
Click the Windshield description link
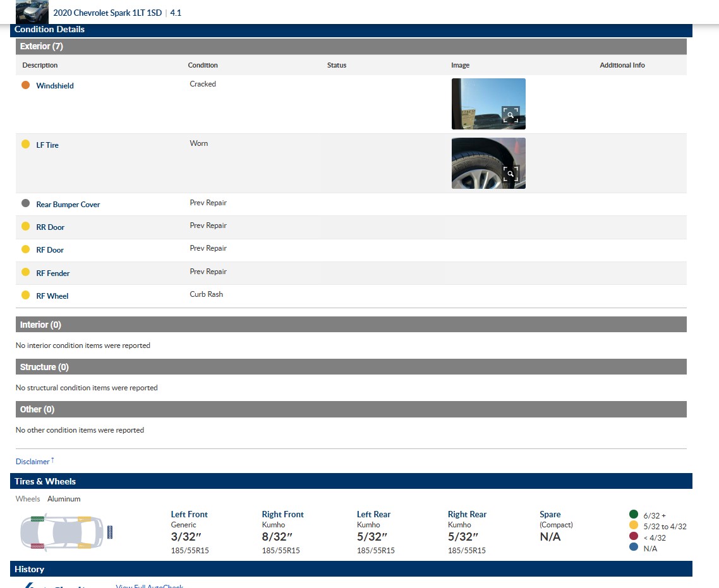coord(54,86)
